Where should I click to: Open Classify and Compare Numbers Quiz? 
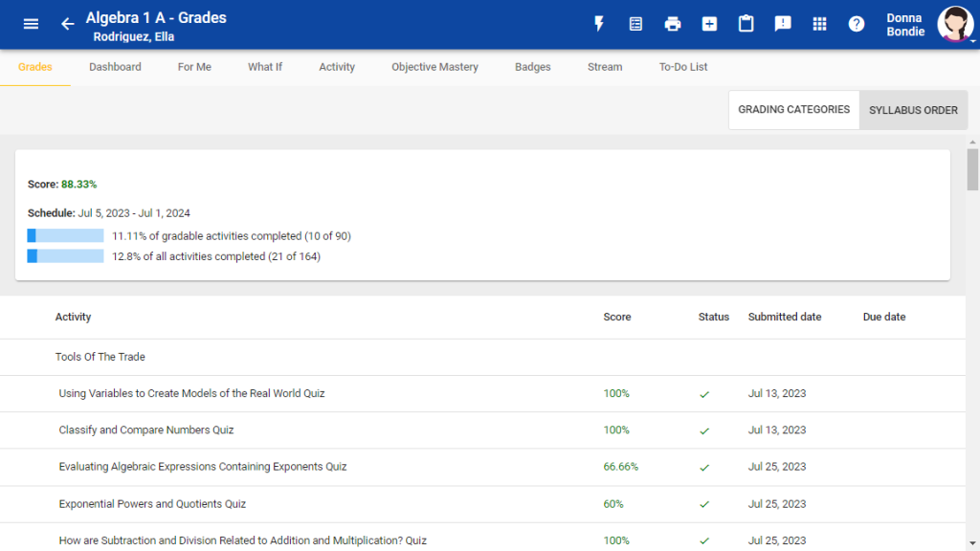coord(146,430)
